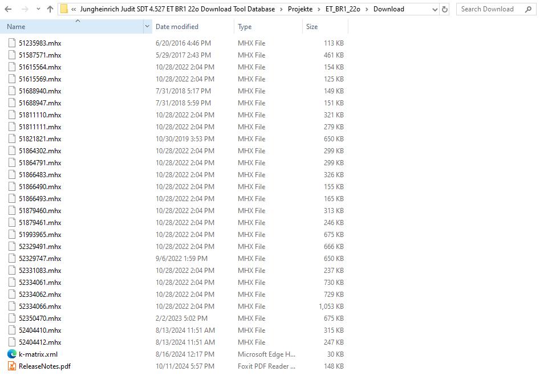
Task: Expand subfolders after Projekte breadcrumb
Action: point(319,9)
